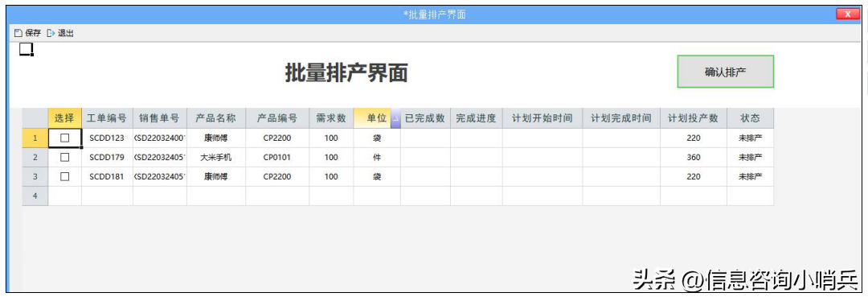
Task: Click the small checkbox icon above the title
Action: pyautogui.click(x=26, y=49)
